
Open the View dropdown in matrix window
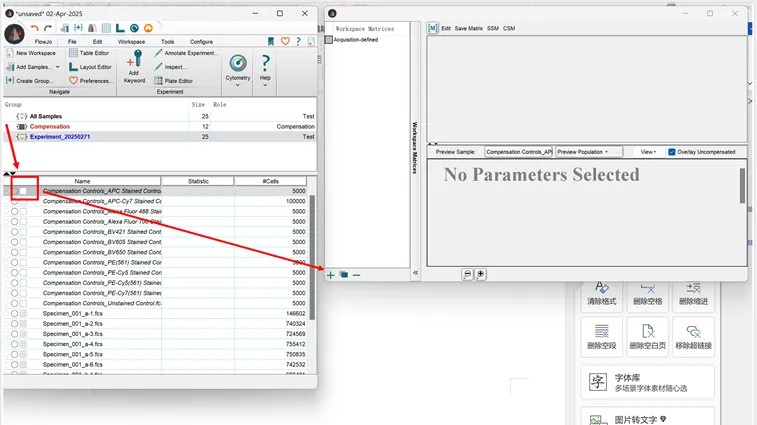click(x=648, y=152)
